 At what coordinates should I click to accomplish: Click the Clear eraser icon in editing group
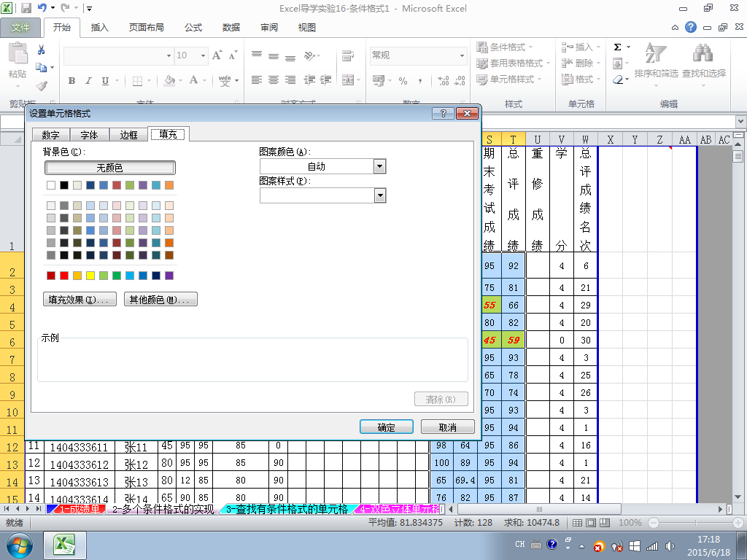tap(618, 79)
